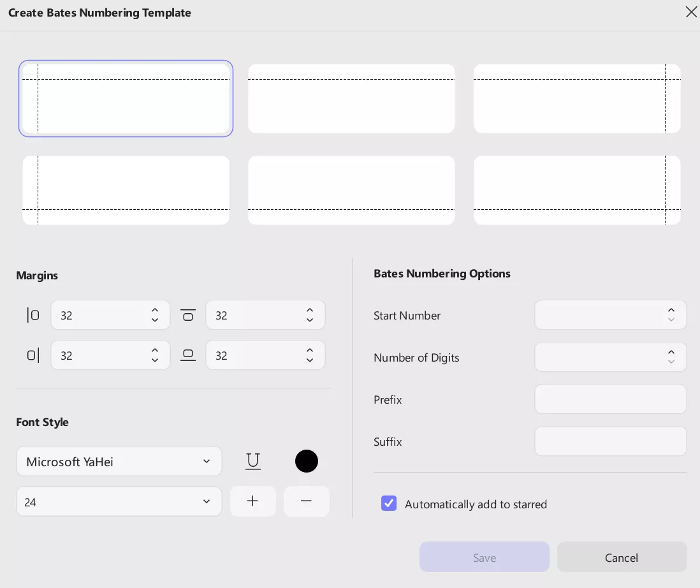Increment the Start Number using the up arrow
Viewport: 700px width, 588px height.
671,311
